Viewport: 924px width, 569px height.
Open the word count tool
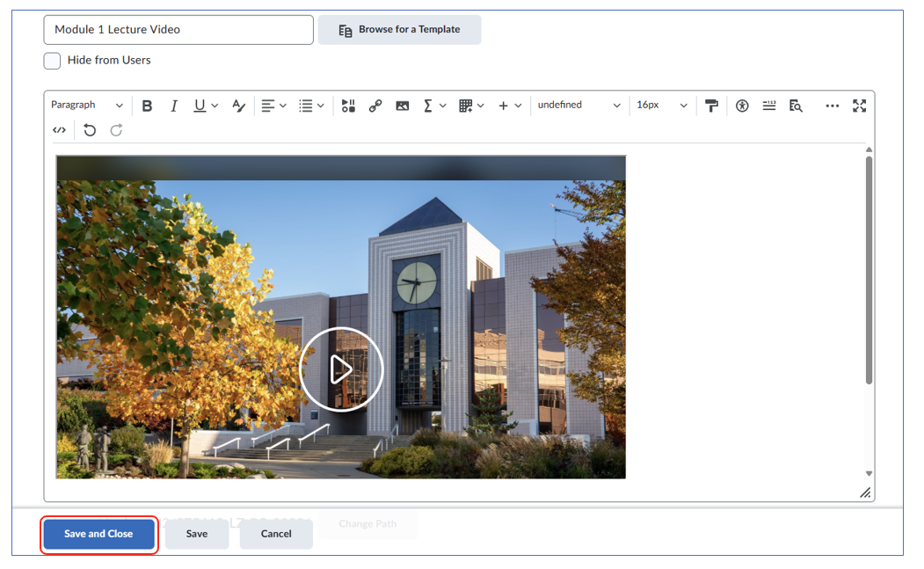point(769,106)
